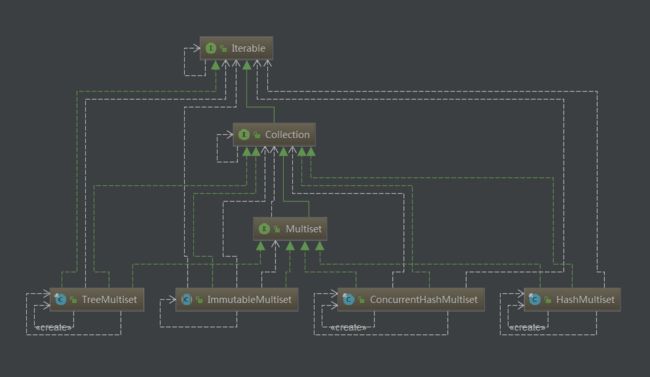
Task: Click the blue class icon on ConcurrentHashMultiset
Action: pyautogui.click(x=349, y=299)
